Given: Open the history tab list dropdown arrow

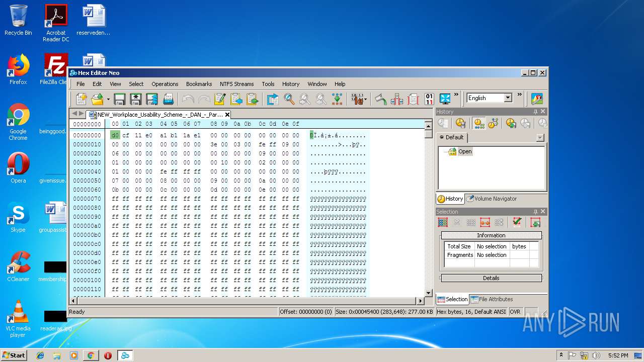Looking at the screenshot, I should (540, 138).
